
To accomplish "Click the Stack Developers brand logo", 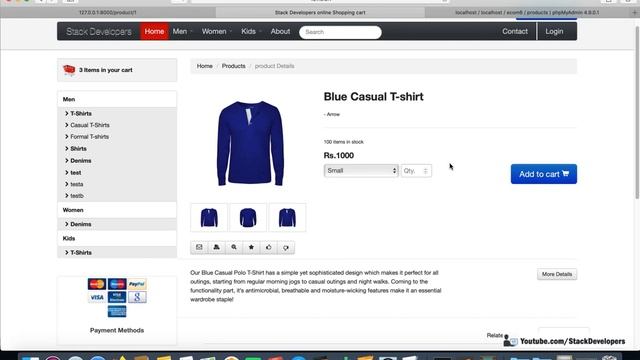I will [99, 31].
